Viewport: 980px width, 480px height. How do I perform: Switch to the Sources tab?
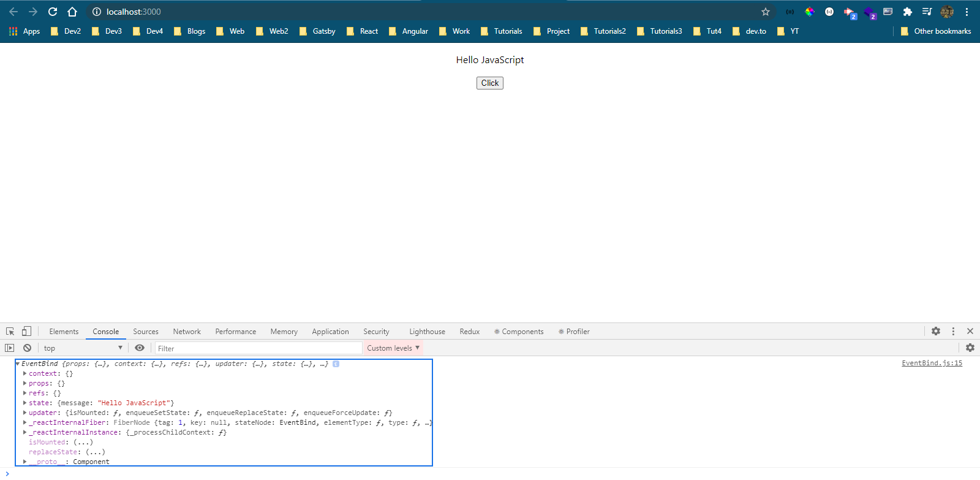146,332
